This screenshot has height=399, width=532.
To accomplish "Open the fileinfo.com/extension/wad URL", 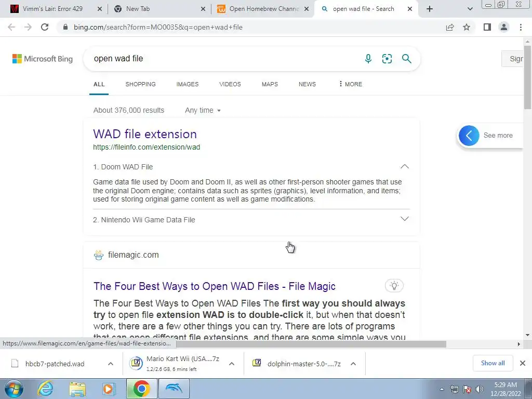I will [x=147, y=147].
